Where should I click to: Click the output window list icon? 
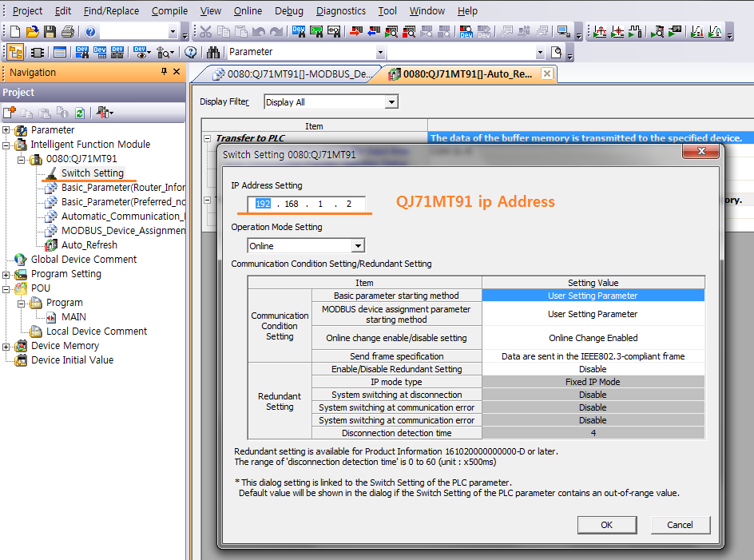point(60,52)
